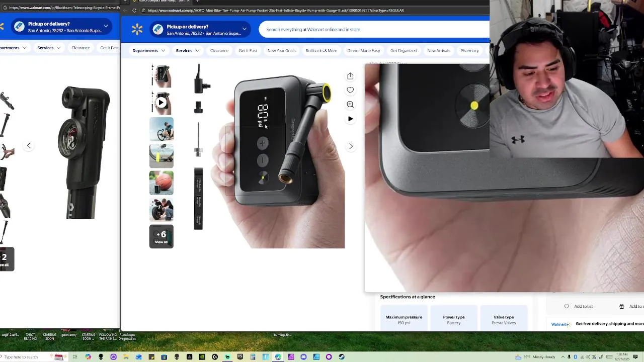Open Bluetooth tray icon
This screenshot has width=644, height=362.
click(x=576, y=357)
